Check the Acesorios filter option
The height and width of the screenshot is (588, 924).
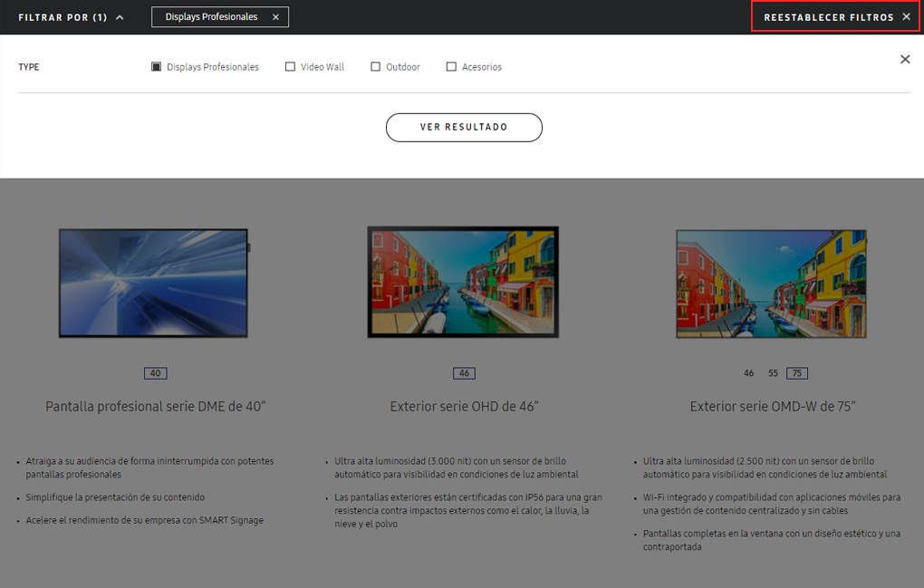451,66
